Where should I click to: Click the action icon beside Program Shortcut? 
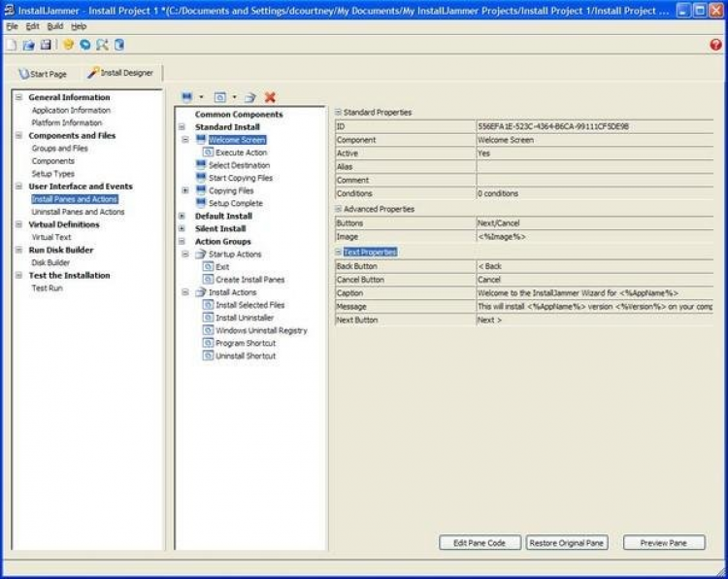coord(208,343)
